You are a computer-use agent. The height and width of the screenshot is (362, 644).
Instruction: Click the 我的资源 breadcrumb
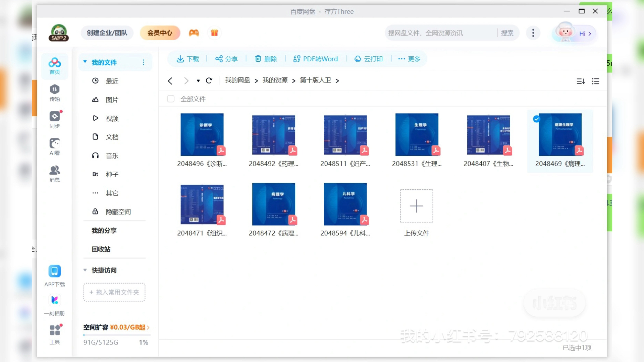tap(275, 80)
